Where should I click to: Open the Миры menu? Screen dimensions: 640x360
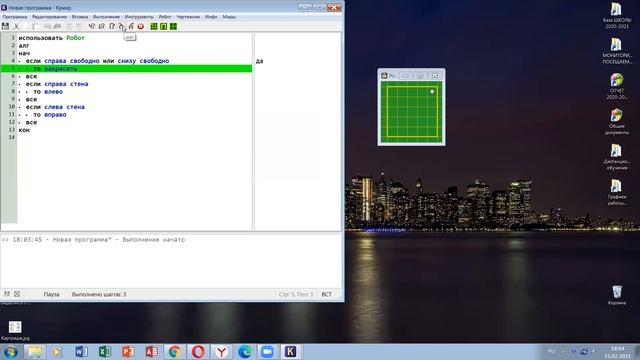(229, 17)
